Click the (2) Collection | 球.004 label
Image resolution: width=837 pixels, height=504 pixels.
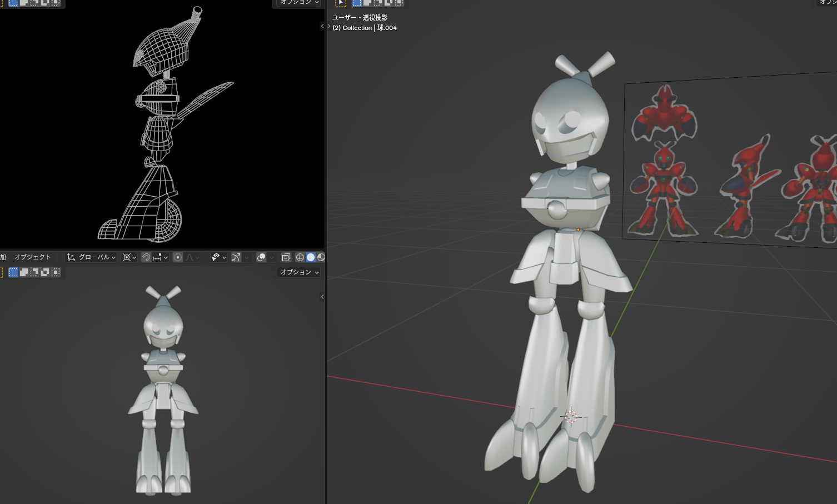pyautogui.click(x=365, y=28)
